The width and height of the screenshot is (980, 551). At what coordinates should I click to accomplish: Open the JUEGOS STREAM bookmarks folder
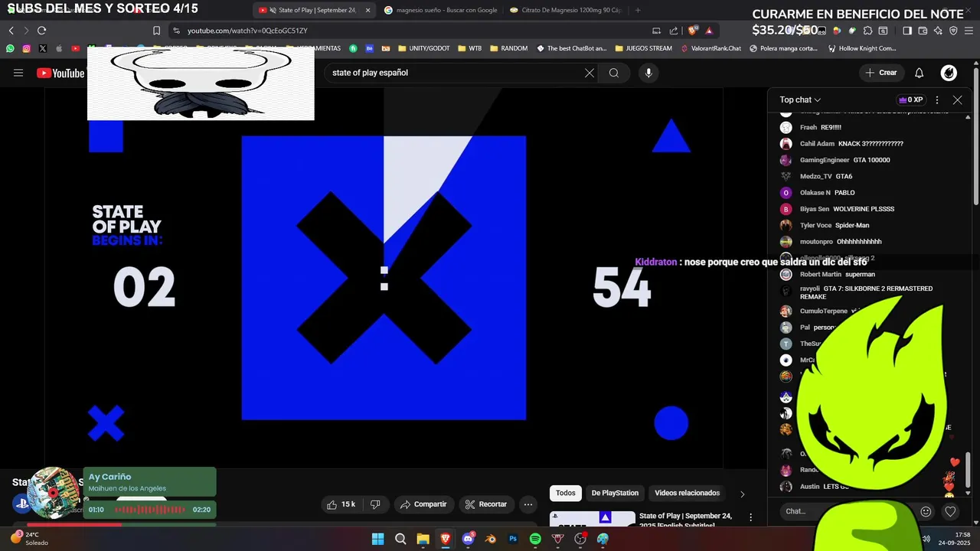(x=643, y=48)
